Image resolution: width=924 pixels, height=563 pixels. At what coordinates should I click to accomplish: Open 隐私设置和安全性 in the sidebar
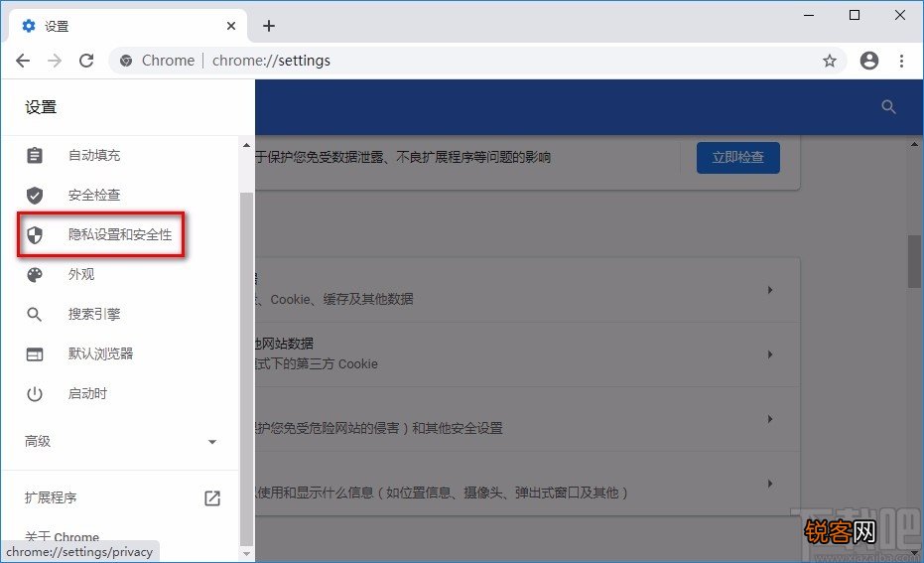click(x=120, y=234)
